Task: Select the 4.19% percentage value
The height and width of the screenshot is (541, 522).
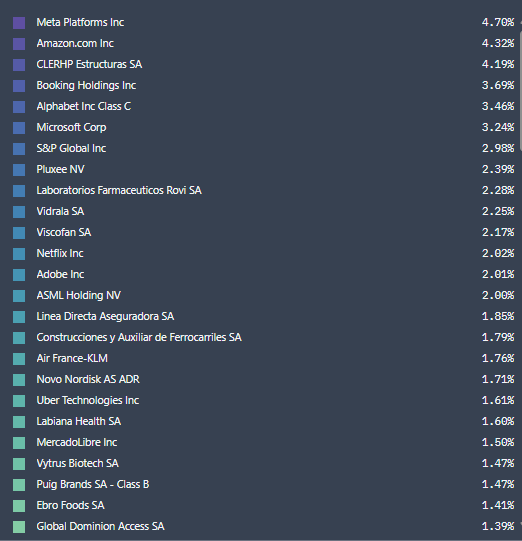Action: pos(498,65)
